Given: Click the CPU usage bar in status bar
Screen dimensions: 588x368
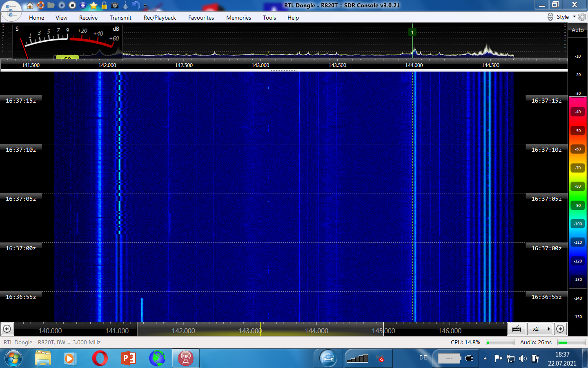Looking at the screenshot, I should tap(500, 342).
